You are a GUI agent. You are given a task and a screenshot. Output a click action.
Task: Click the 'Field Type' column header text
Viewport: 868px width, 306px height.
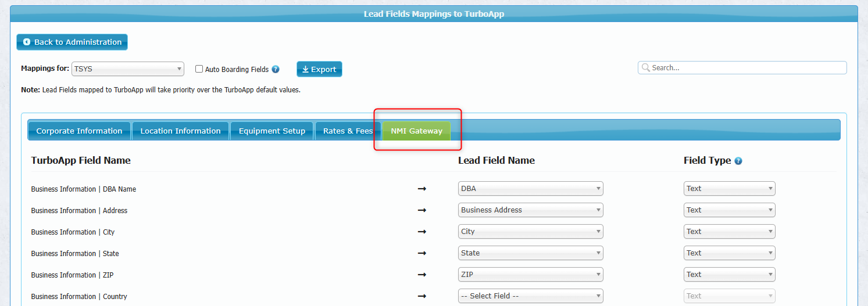[x=708, y=160]
